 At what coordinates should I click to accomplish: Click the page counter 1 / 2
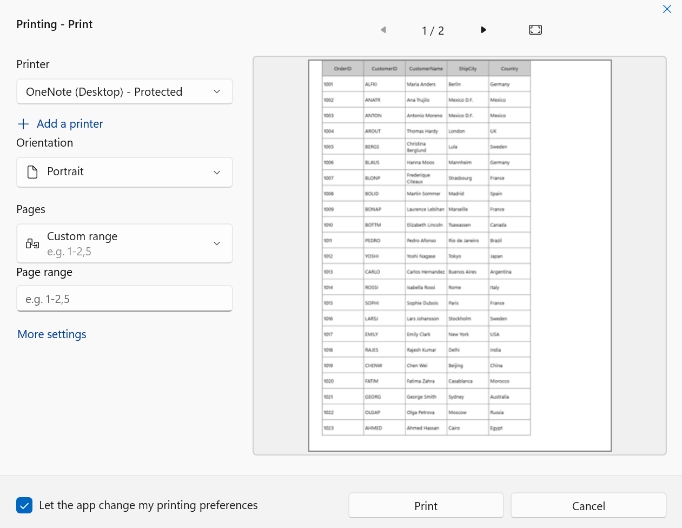click(x=433, y=31)
